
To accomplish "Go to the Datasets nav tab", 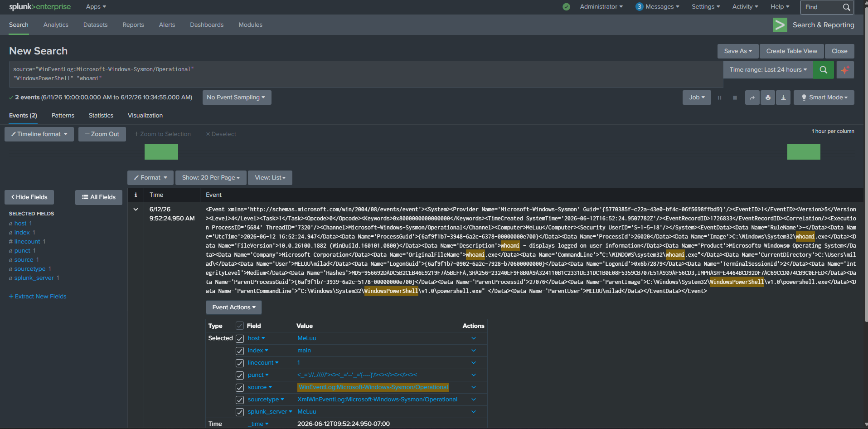I will (96, 25).
